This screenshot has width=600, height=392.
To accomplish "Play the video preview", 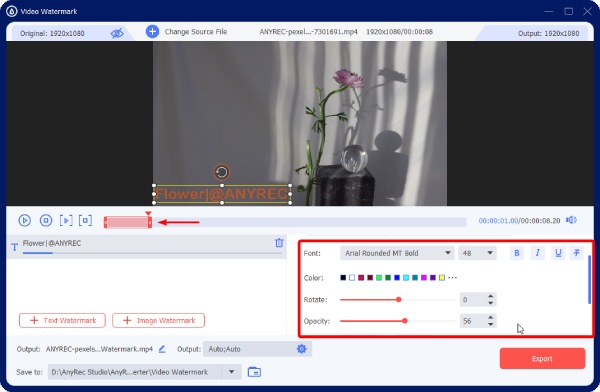I will 24,220.
